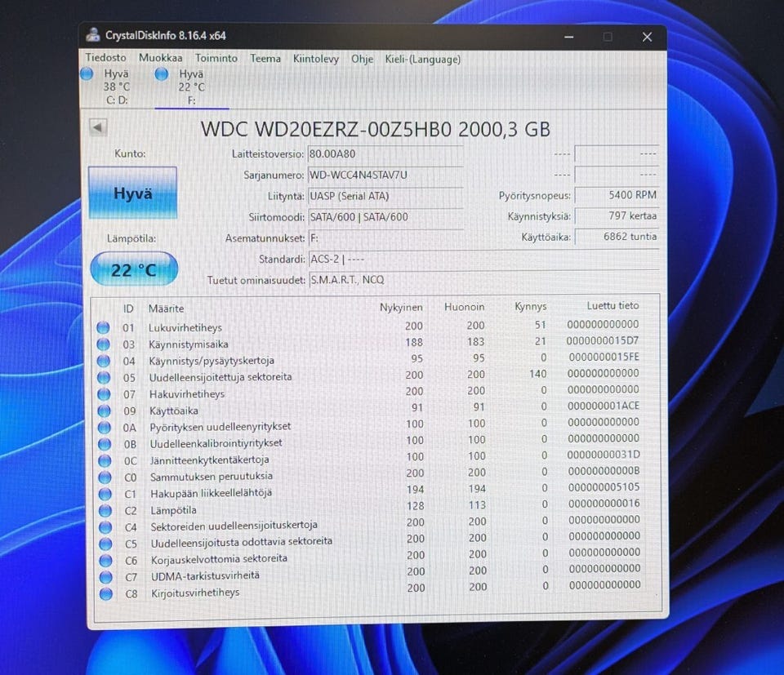Click status icon of row C5 Uudelleensijoitusta odottavia sektoreita

(105, 544)
